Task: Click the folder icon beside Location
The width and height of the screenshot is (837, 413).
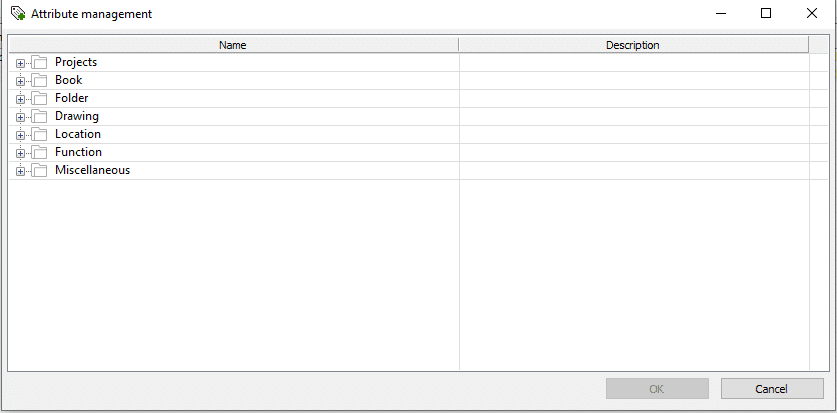Action: point(40,135)
